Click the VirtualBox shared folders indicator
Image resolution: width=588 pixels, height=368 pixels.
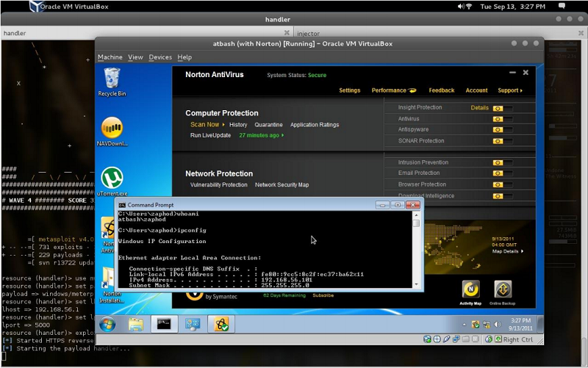click(466, 339)
